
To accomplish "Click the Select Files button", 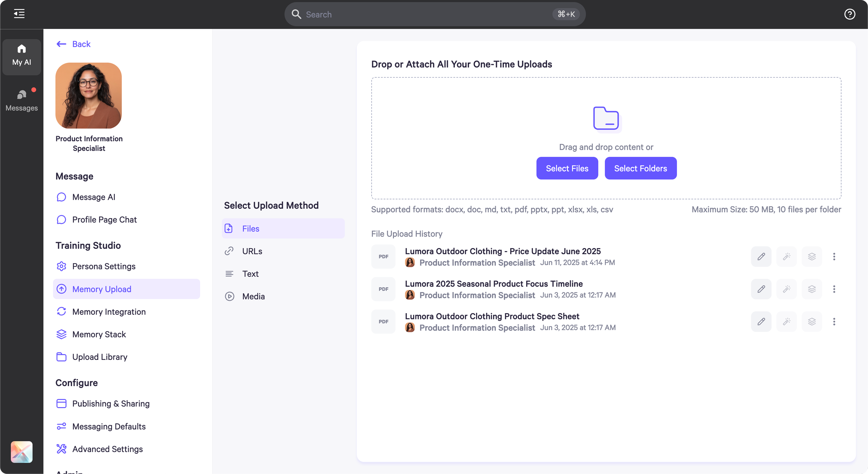I will click(567, 168).
